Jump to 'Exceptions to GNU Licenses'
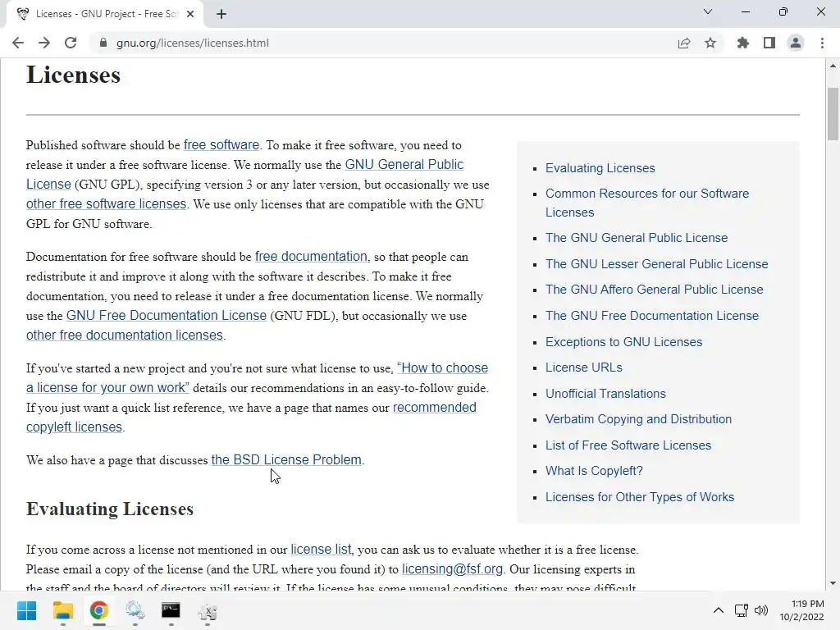840x630 pixels. point(623,342)
